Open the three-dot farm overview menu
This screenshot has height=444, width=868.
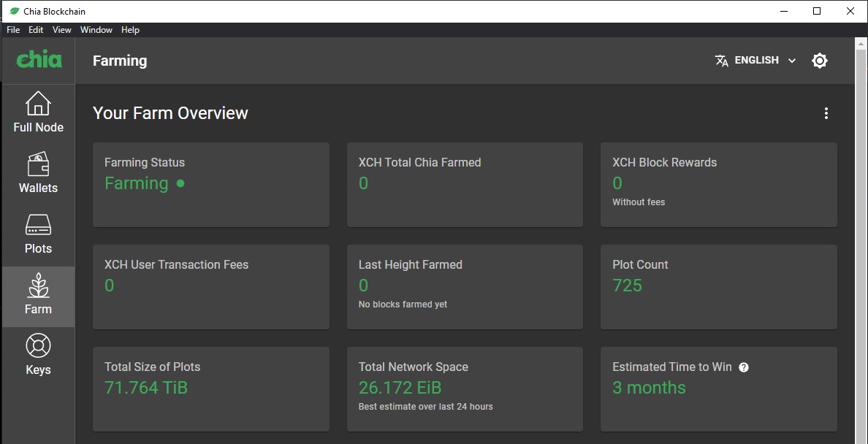pos(826,113)
